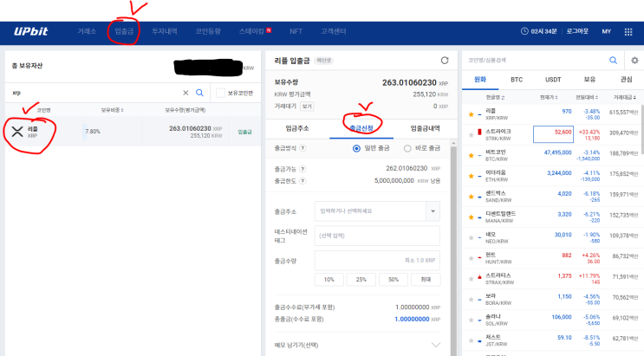Click the magnifier in the coin list search
The height and width of the screenshot is (356, 644).
[x=613, y=61]
